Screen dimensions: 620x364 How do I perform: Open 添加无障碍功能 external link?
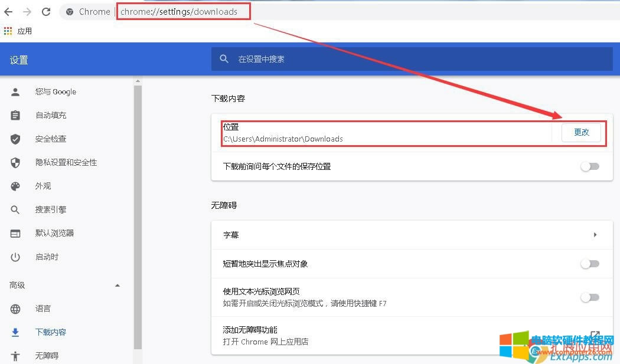click(595, 335)
